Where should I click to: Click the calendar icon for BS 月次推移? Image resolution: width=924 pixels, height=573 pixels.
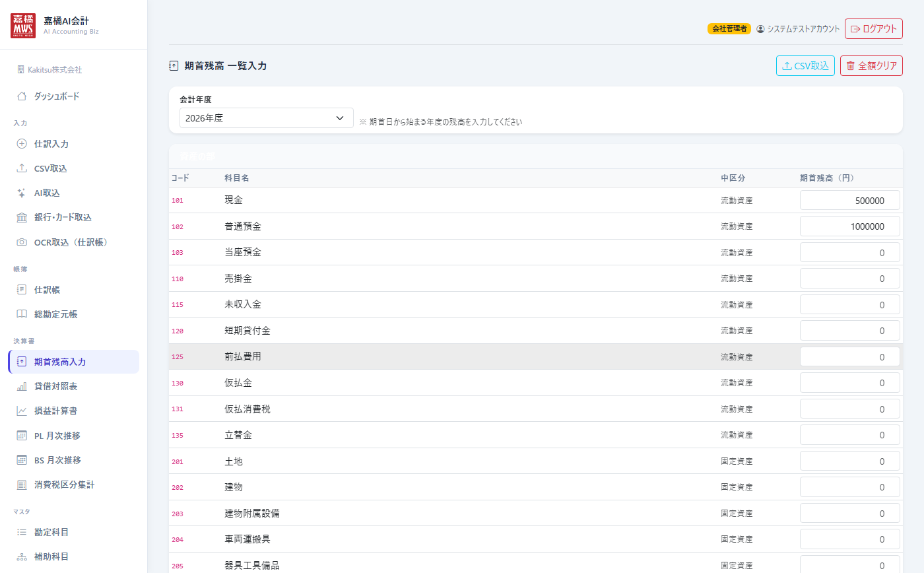(22, 460)
